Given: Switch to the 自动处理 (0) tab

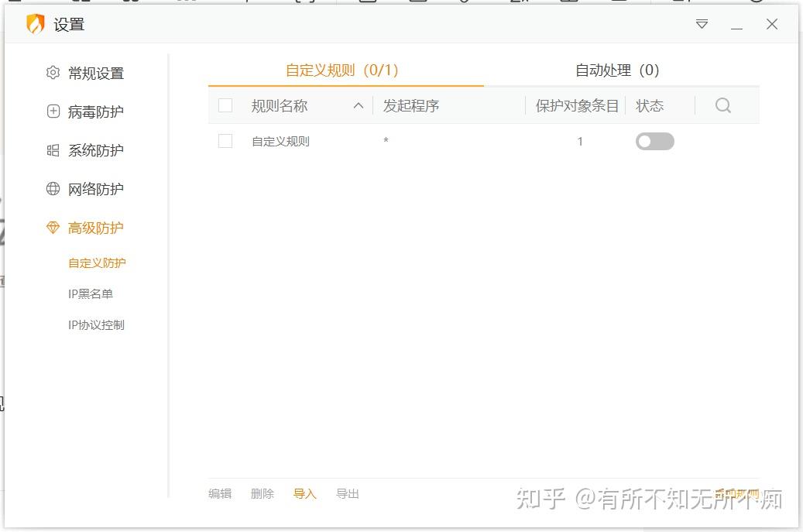Looking at the screenshot, I should (617, 70).
